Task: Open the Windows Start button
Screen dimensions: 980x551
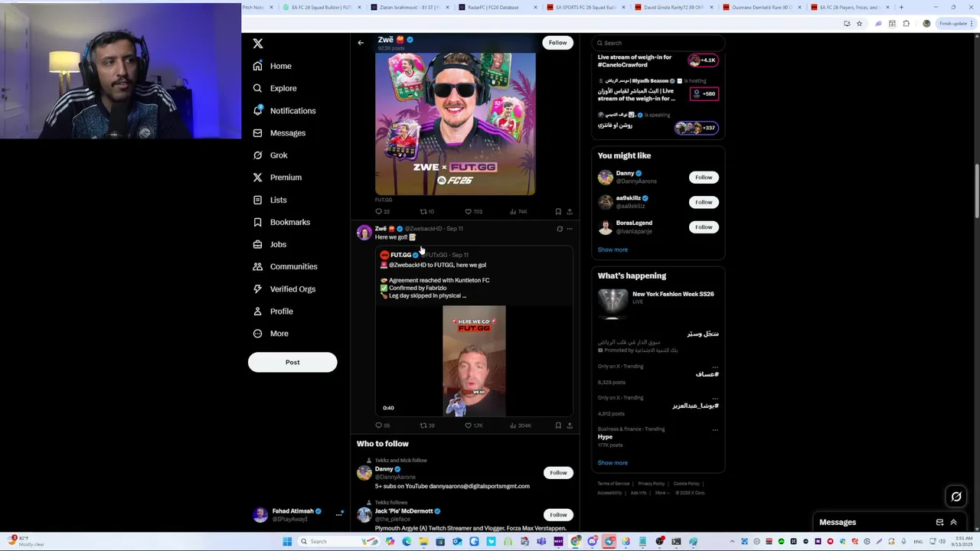Action: coord(287,542)
